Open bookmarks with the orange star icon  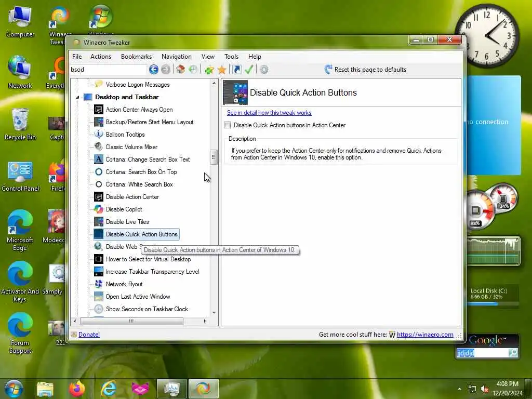(x=222, y=70)
